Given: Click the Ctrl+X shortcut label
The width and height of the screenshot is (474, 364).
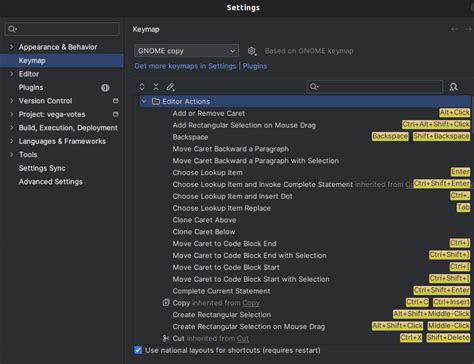Looking at the screenshot, I should 411,338.
